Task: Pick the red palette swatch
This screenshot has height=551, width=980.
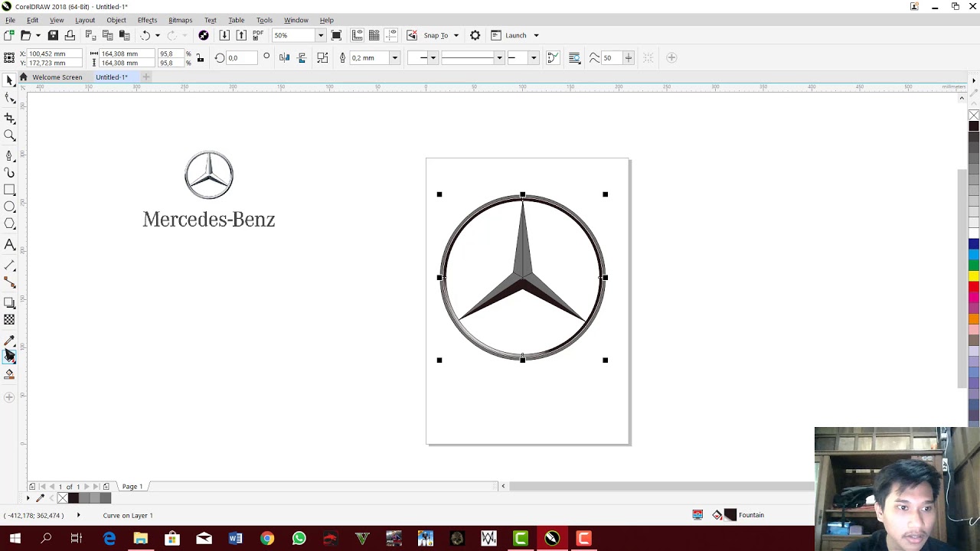Action: click(974, 286)
